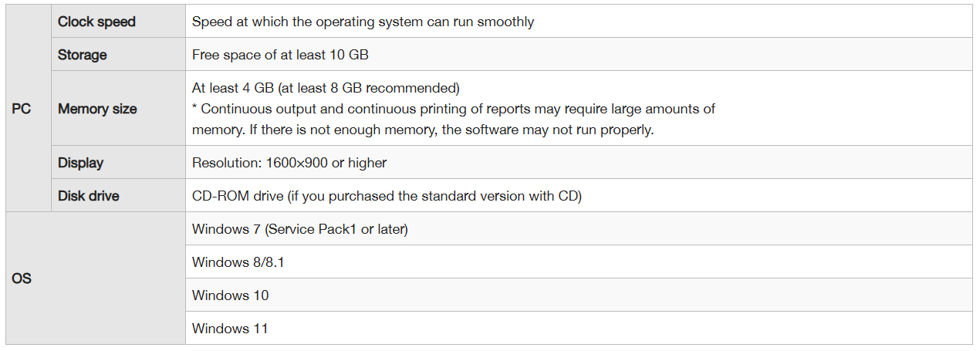Viewport: 980px width, 351px height.
Task: Select the Clock speed label cell
Action: point(96,22)
